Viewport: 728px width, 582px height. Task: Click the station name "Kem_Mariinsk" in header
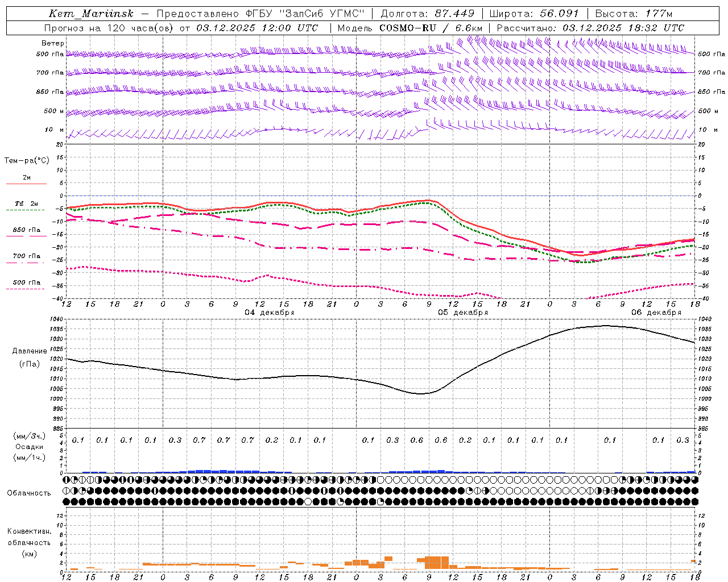(x=91, y=14)
